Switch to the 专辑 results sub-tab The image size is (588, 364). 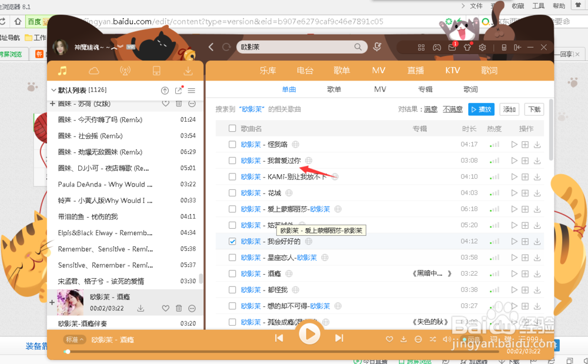click(x=425, y=89)
